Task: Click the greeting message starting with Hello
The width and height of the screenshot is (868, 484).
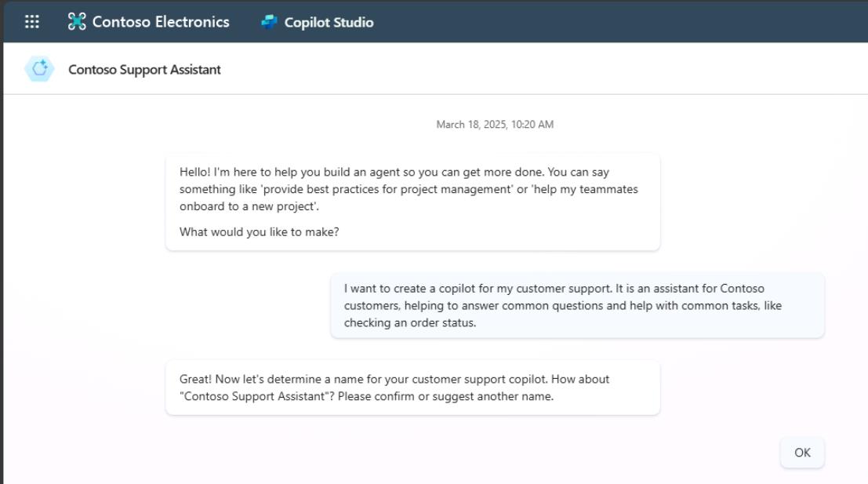Action: pos(412,202)
